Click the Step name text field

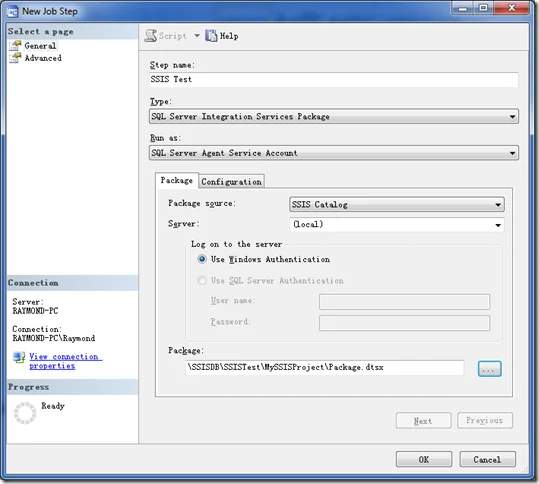(334, 80)
